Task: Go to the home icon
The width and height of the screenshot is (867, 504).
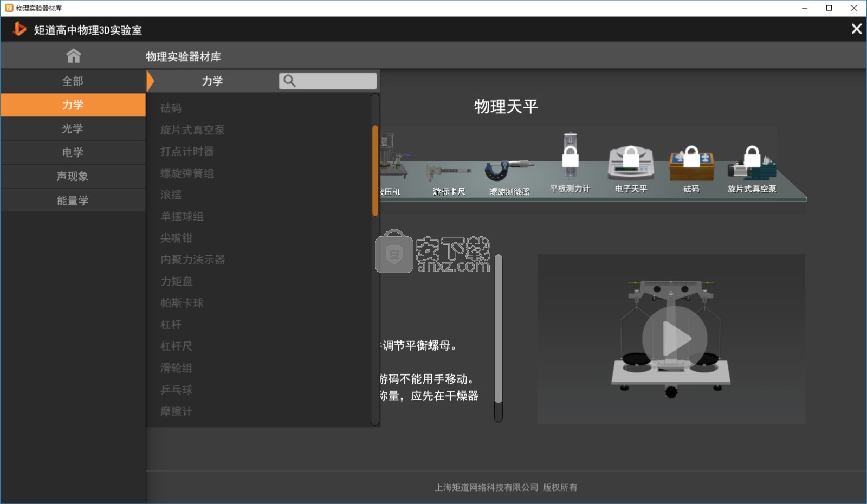Action: click(x=73, y=56)
